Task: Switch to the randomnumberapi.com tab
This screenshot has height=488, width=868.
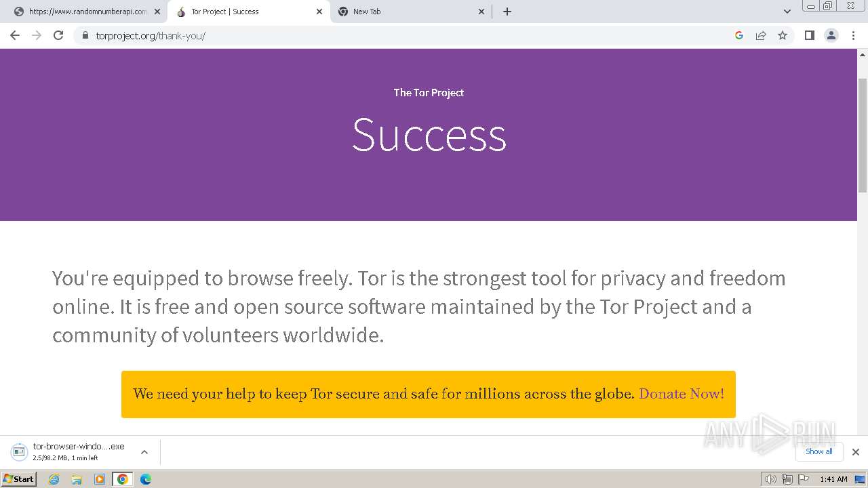Action: click(x=87, y=12)
